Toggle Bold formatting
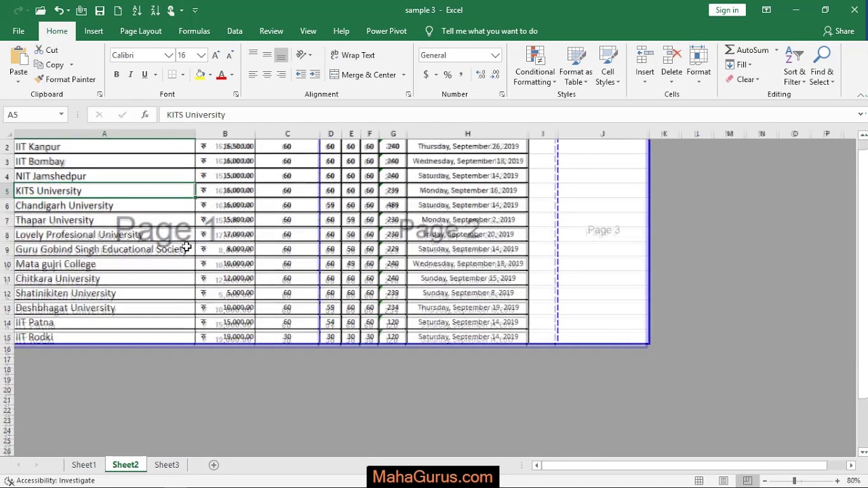This screenshot has height=488, width=868. [x=117, y=75]
